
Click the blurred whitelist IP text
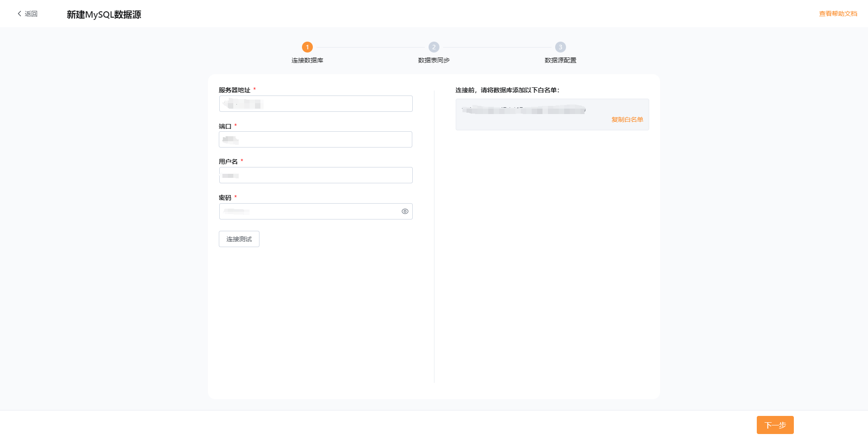pos(524,110)
